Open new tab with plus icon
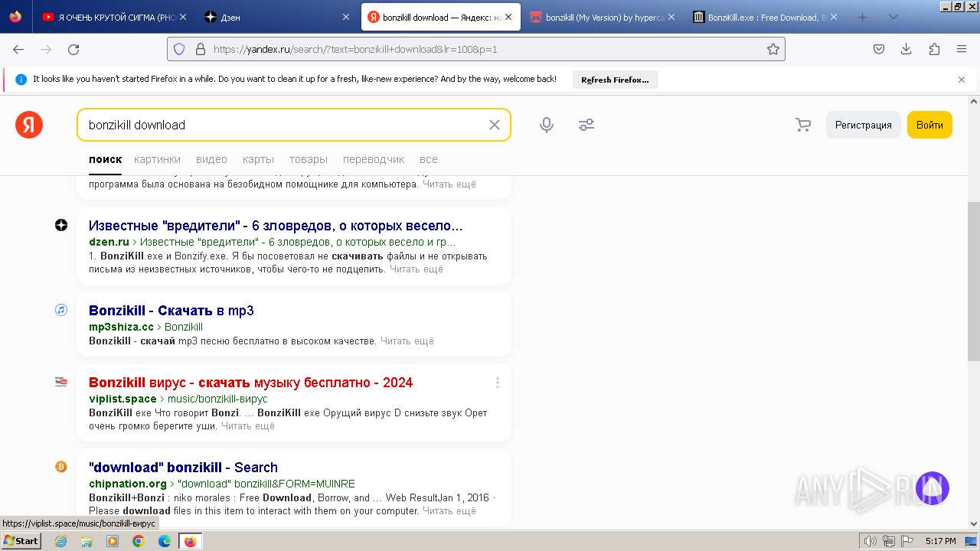This screenshot has height=551, width=980. [862, 17]
